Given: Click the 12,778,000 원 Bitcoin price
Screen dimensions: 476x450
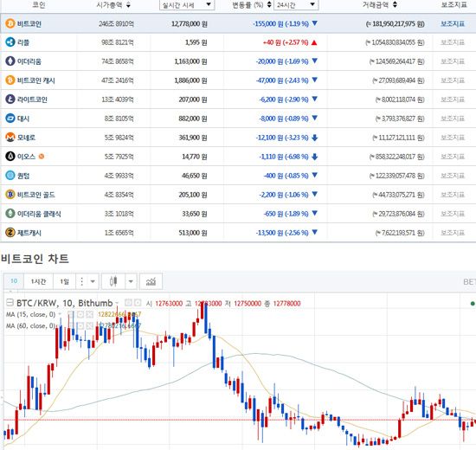Looking at the screenshot, I should click(190, 23).
